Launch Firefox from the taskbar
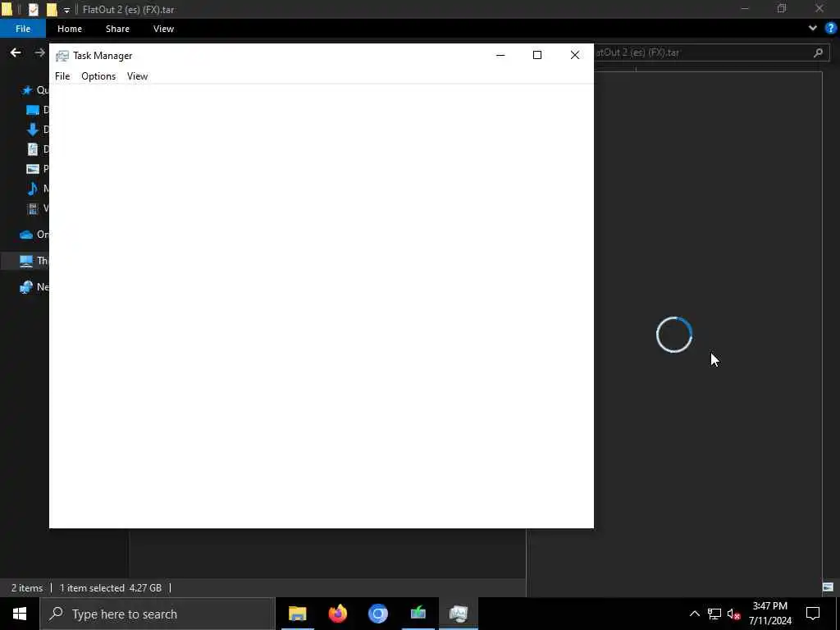Screen dimensions: 840x630 [x=337, y=614]
